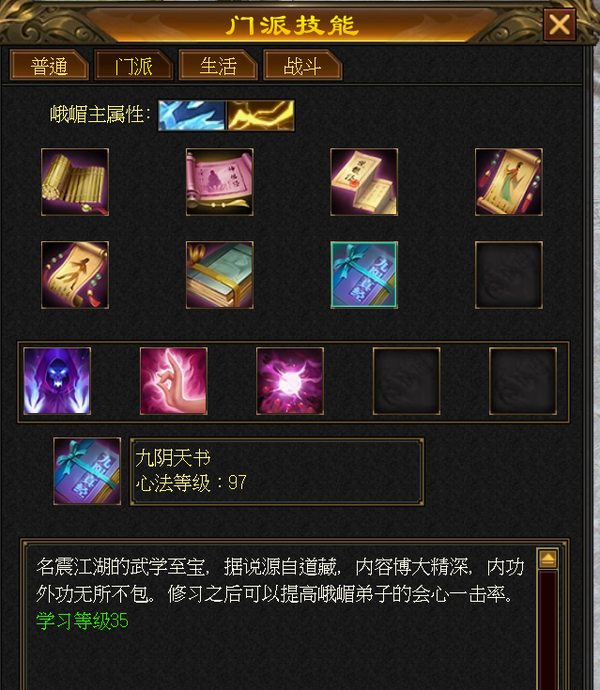Click the blue ice attribute icon

tap(192, 115)
